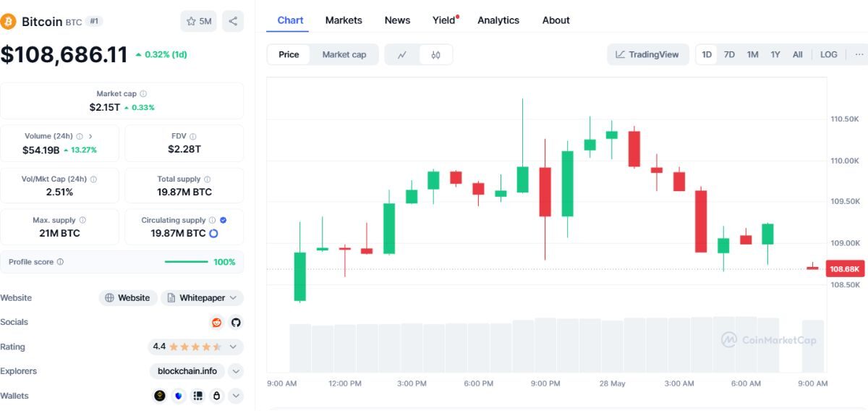868x411 pixels.
Task: Click the 110.50K price axis label
Action: [x=845, y=119]
